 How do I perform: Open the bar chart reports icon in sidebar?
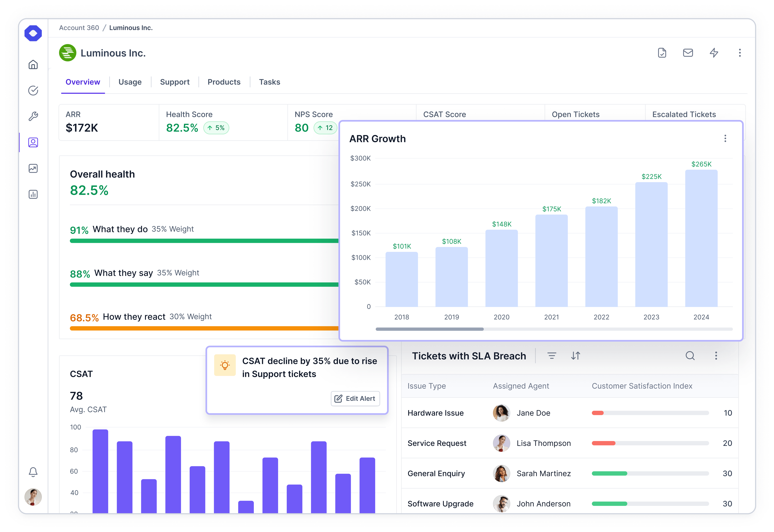pos(33,194)
